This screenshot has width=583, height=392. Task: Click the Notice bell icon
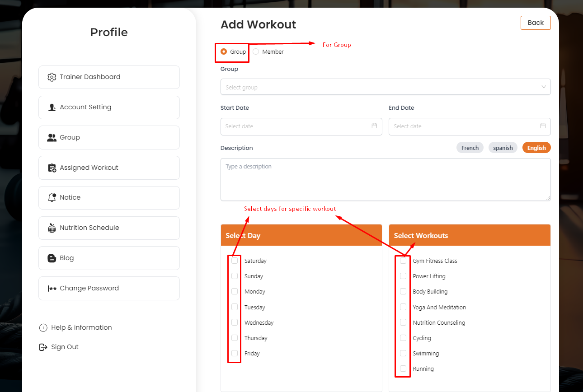(52, 198)
